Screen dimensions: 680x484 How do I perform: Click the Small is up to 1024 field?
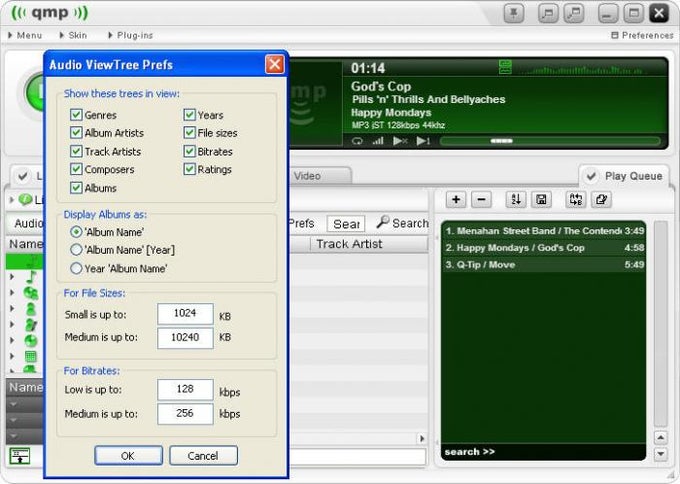pyautogui.click(x=186, y=314)
